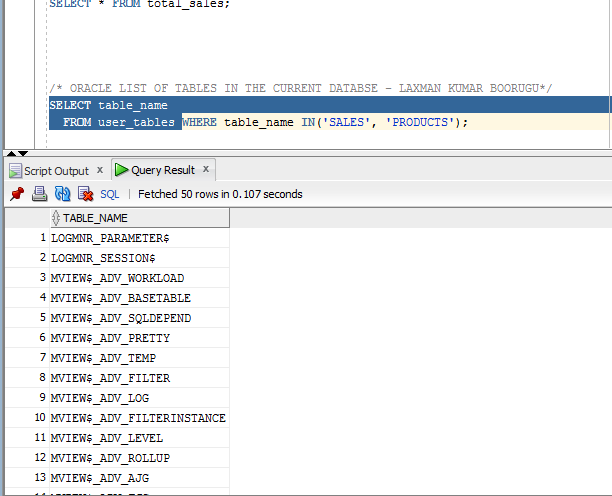The image size is (612, 496).
Task: Click total_sales in the top query
Action: pyautogui.click(x=185, y=4)
